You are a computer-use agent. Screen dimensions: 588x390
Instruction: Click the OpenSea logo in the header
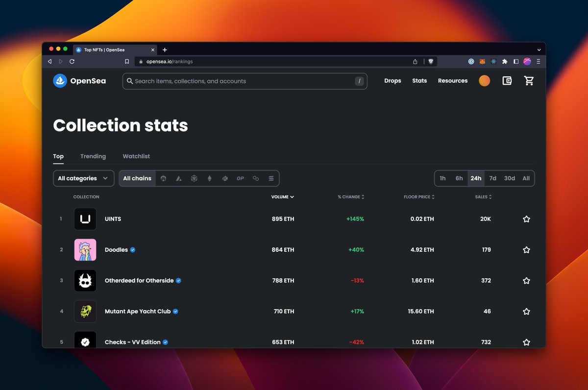click(79, 81)
